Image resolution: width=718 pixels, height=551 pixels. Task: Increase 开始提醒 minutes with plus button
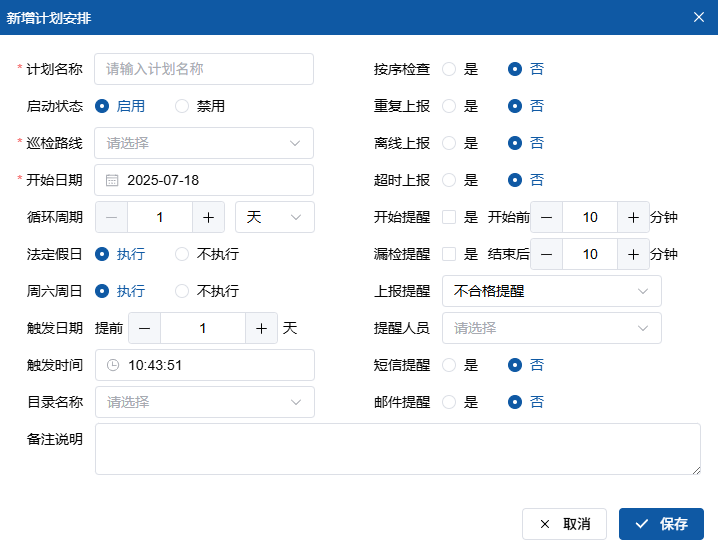coord(633,217)
